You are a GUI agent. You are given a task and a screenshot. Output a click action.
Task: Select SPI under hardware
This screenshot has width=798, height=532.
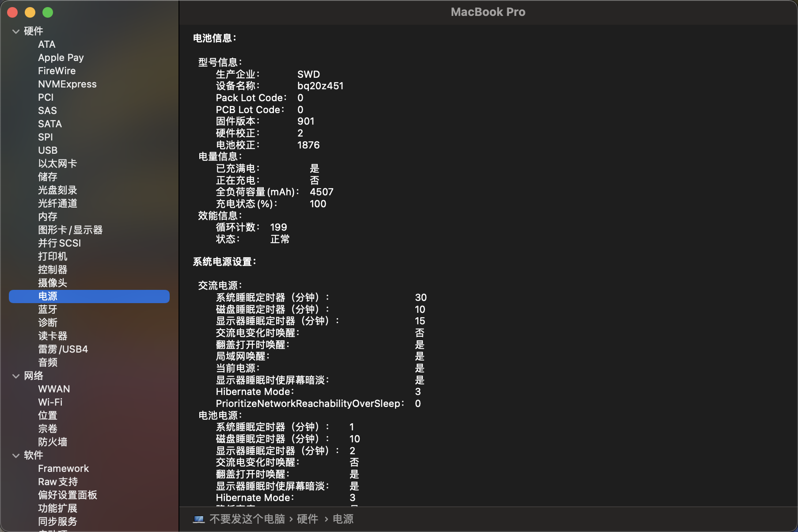[46, 137]
